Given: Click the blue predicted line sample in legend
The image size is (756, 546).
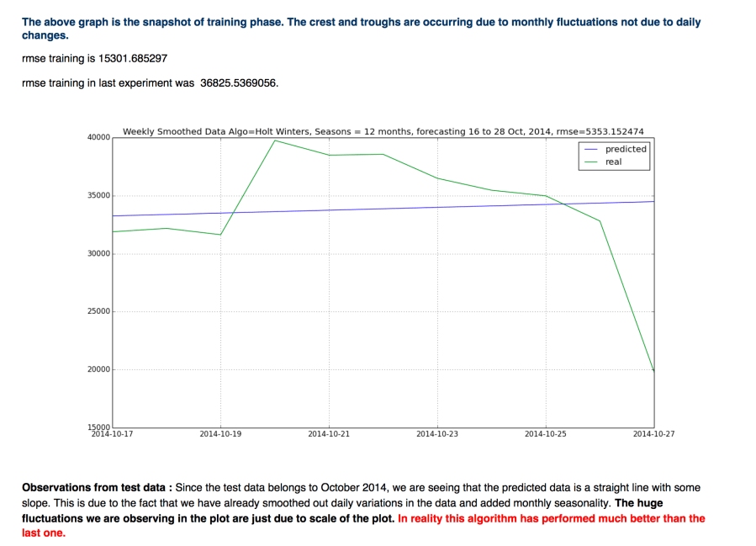Looking at the screenshot, I should 590,149.
